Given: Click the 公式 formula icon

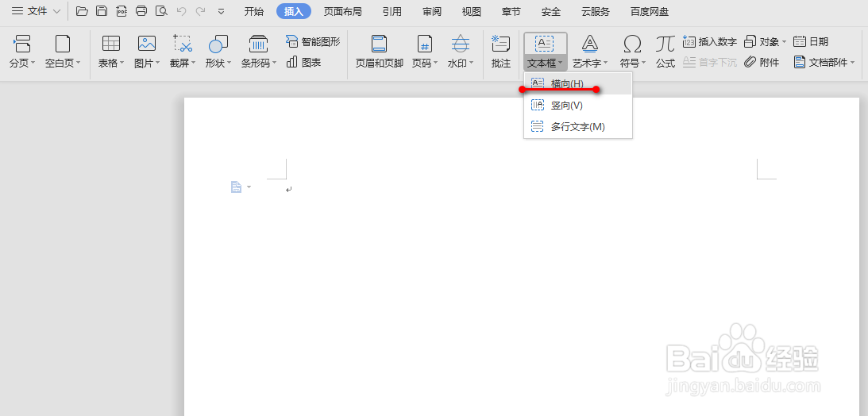Looking at the screenshot, I should tap(665, 43).
